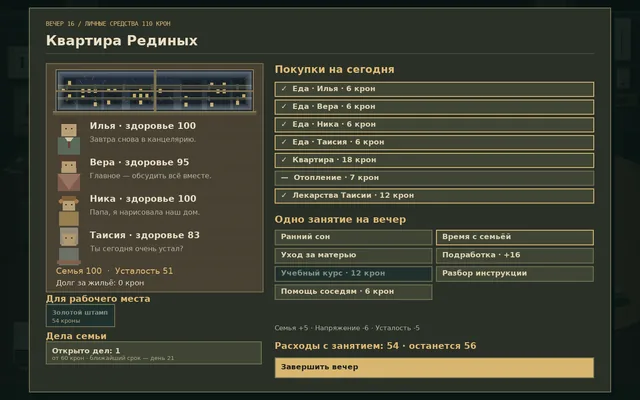Click Папа, я нарисовала наш дом quote
Screen dimensions: 640x400
coord(145,212)
